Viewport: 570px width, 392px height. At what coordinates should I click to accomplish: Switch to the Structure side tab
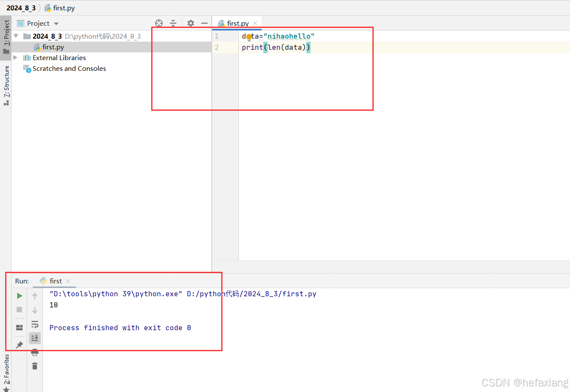pos(6,85)
